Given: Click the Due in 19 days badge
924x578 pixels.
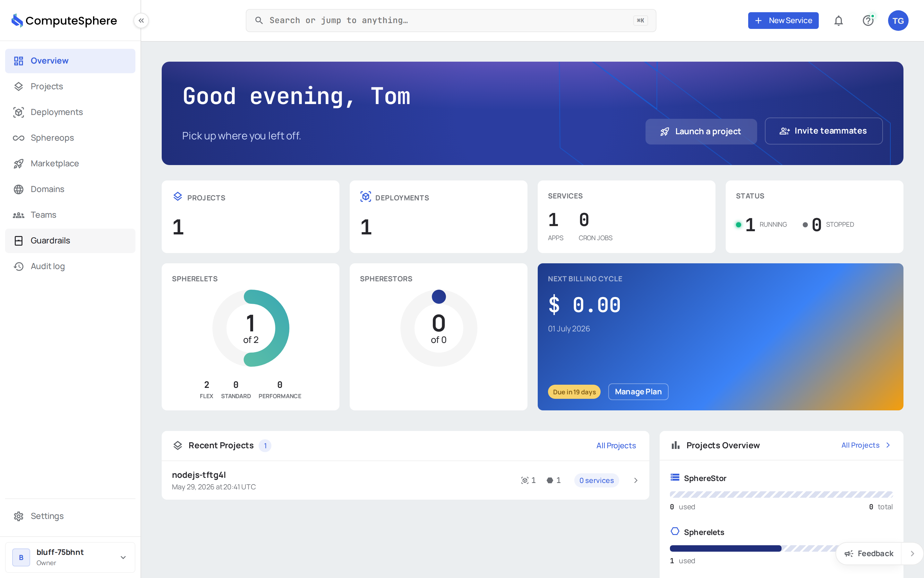Looking at the screenshot, I should [x=574, y=392].
